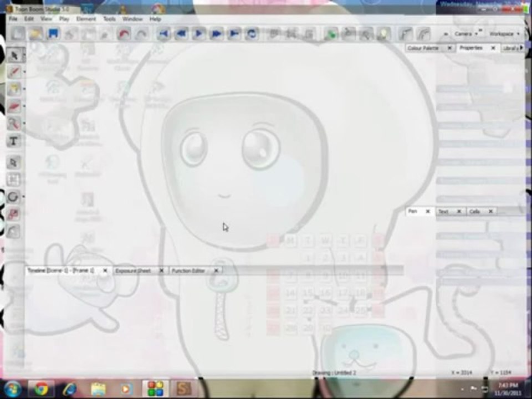
Task: Click the 'Drawing : Untitled 2' status text
Action: pos(334,373)
